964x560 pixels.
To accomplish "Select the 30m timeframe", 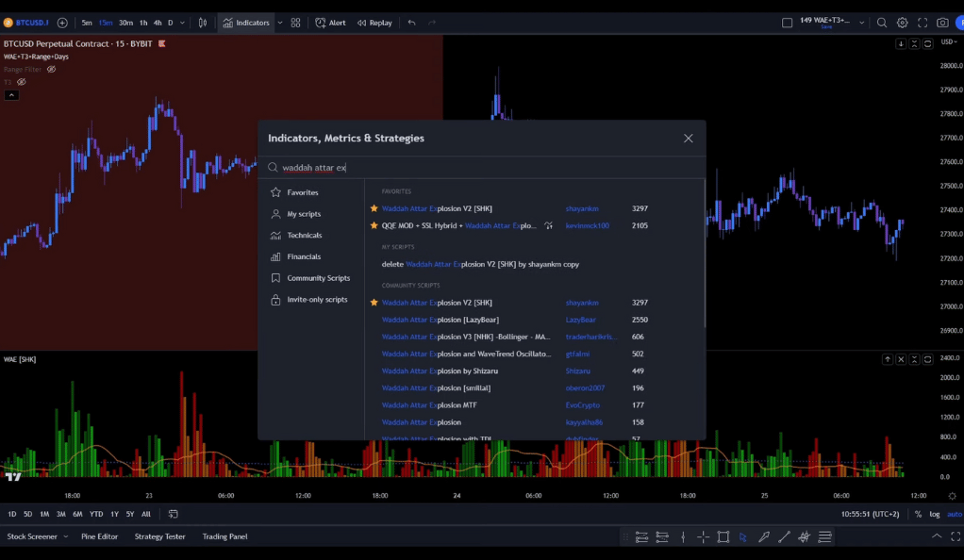I will click(x=126, y=23).
